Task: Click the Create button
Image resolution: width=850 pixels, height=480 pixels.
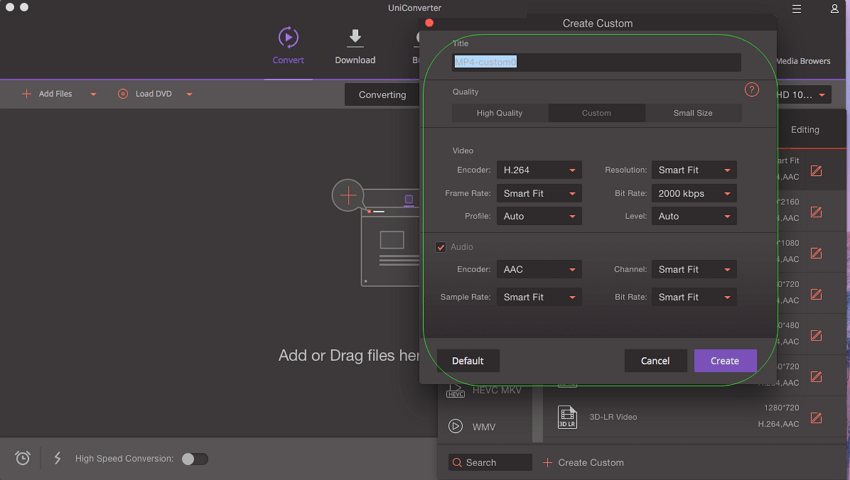Action: (725, 361)
